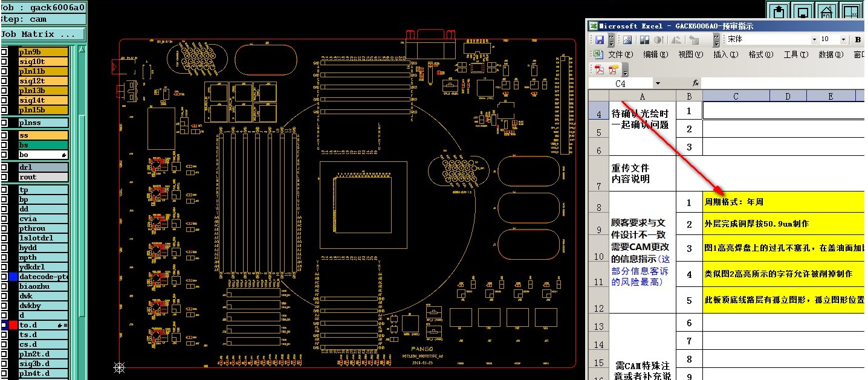Select column header A in Excel

[642, 96]
